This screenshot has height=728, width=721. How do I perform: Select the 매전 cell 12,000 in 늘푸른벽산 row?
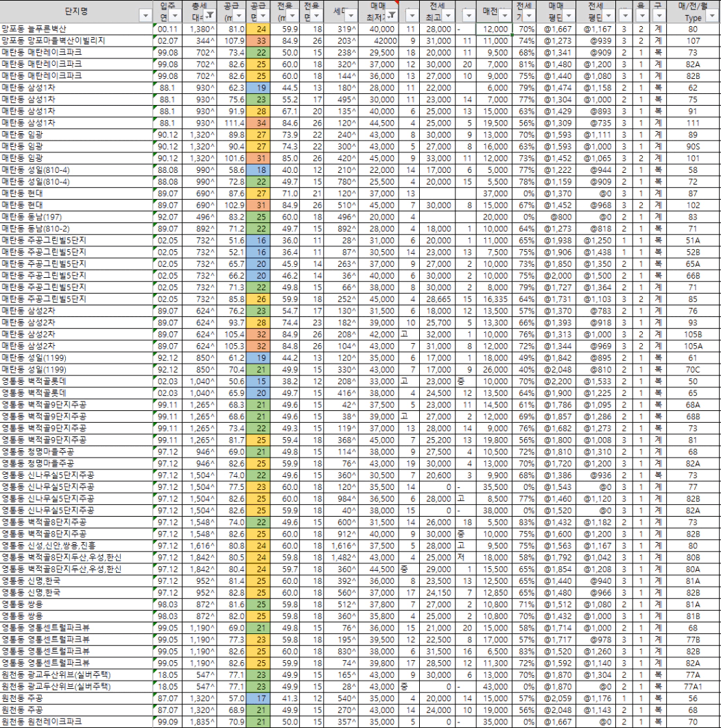495,29
